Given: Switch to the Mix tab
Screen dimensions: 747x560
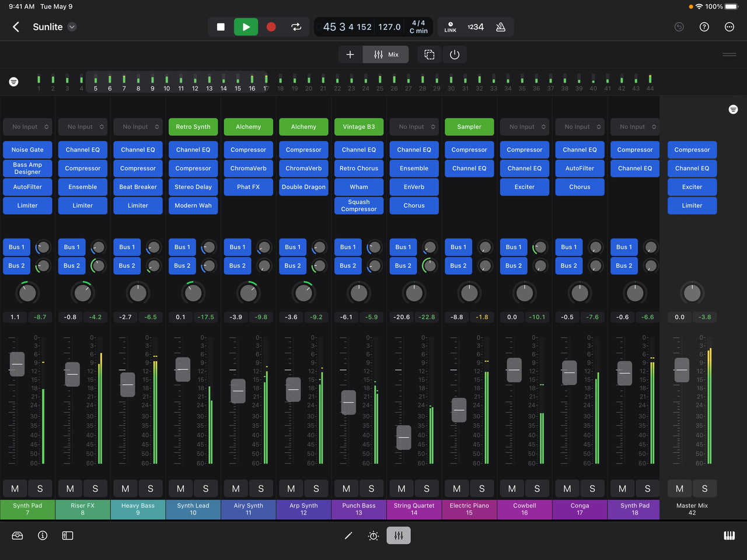Looking at the screenshot, I should pos(386,54).
